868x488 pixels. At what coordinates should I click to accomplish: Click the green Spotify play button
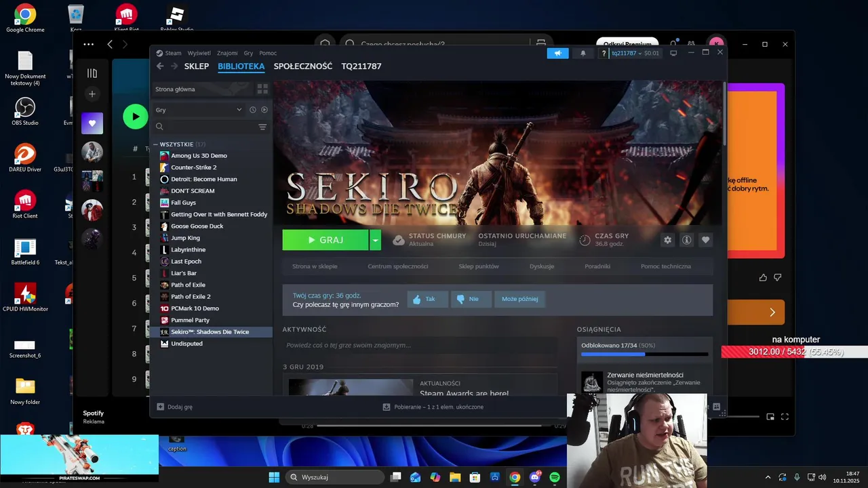tap(136, 117)
